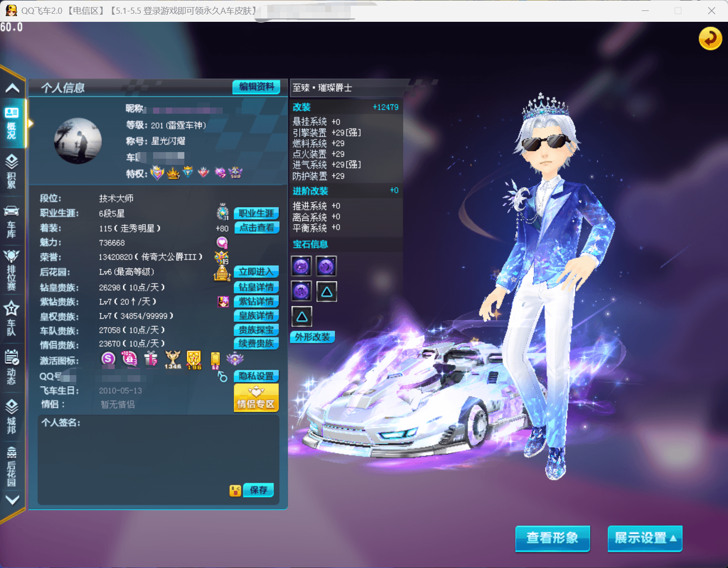Click the 点击查看 button
Viewport: 728px width, 568px height.
pyautogui.click(x=256, y=228)
